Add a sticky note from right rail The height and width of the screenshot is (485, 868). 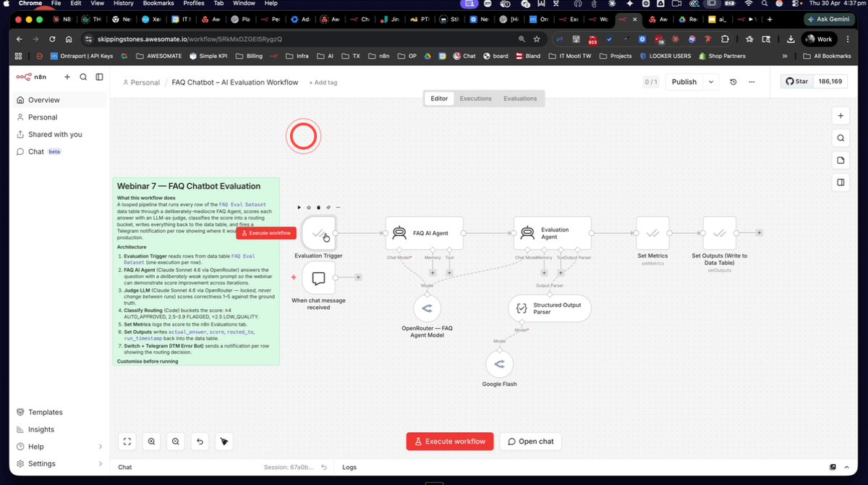[841, 160]
